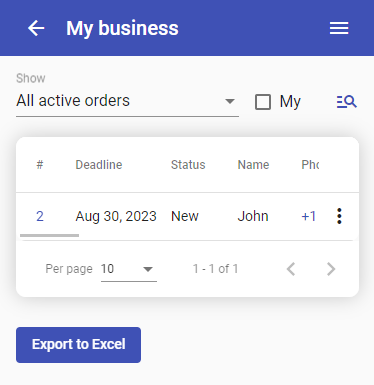Viewport: 374px width, 385px height.
Task: Open the Per page dropdown
Action: tap(129, 269)
